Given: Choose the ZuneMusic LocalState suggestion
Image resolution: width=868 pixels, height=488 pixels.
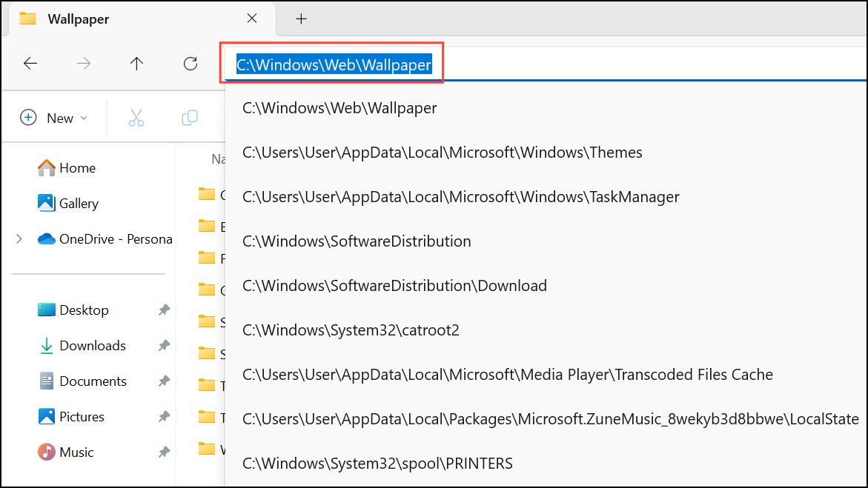Looking at the screenshot, I should pos(550,419).
